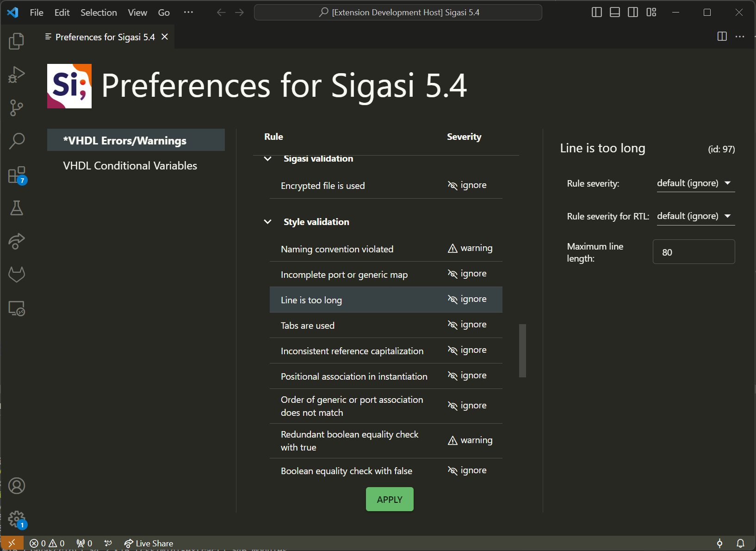Viewport: 756px width, 551px height.
Task: Open Remote Explorer view
Action: (x=17, y=308)
